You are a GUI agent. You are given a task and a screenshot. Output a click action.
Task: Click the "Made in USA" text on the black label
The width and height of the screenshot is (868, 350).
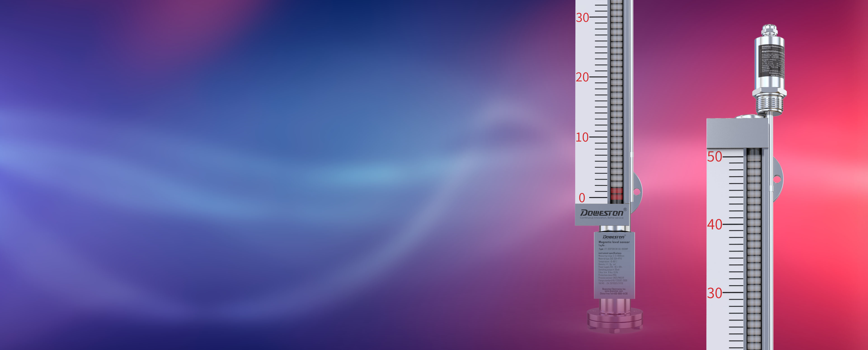[766, 48]
